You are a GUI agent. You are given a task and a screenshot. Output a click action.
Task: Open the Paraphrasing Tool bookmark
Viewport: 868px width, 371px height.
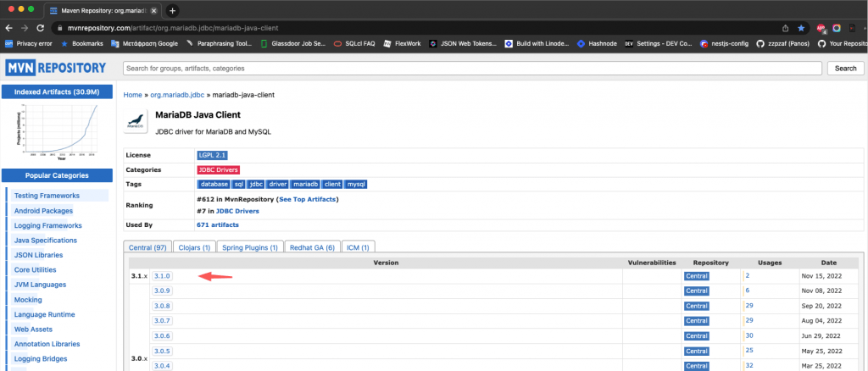click(220, 43)
